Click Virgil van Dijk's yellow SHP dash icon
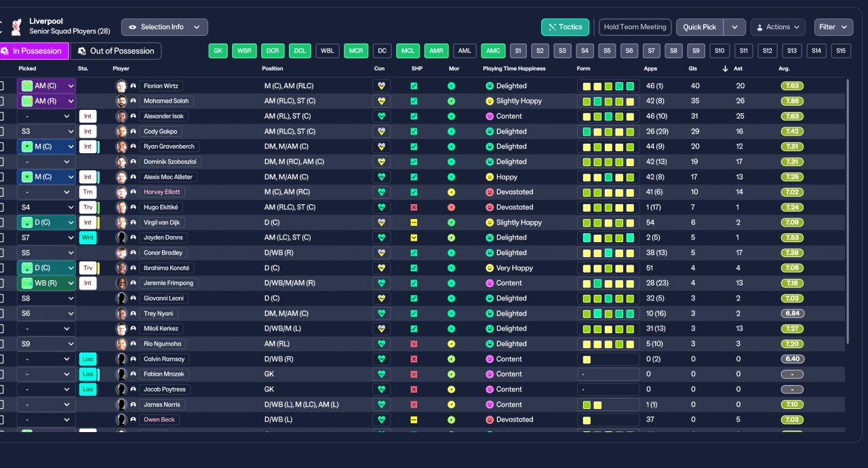Viewport: 868px width, 468px height. (x=414, y=222)
